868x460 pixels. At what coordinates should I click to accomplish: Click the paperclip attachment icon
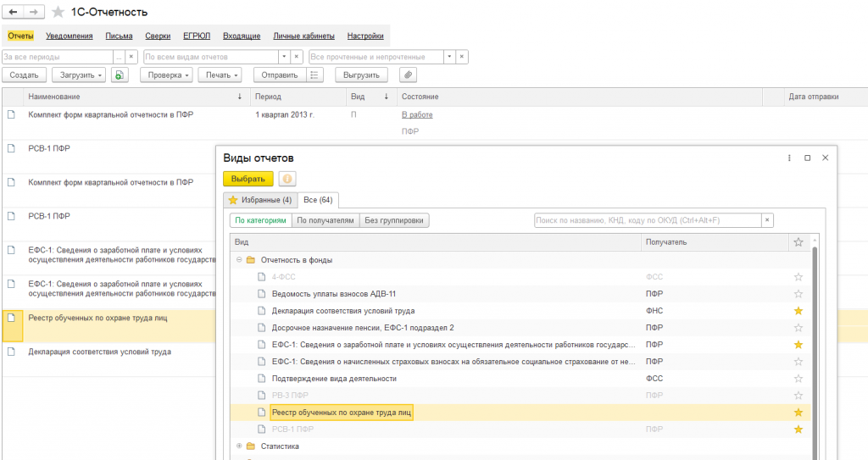tap(408, 75)
